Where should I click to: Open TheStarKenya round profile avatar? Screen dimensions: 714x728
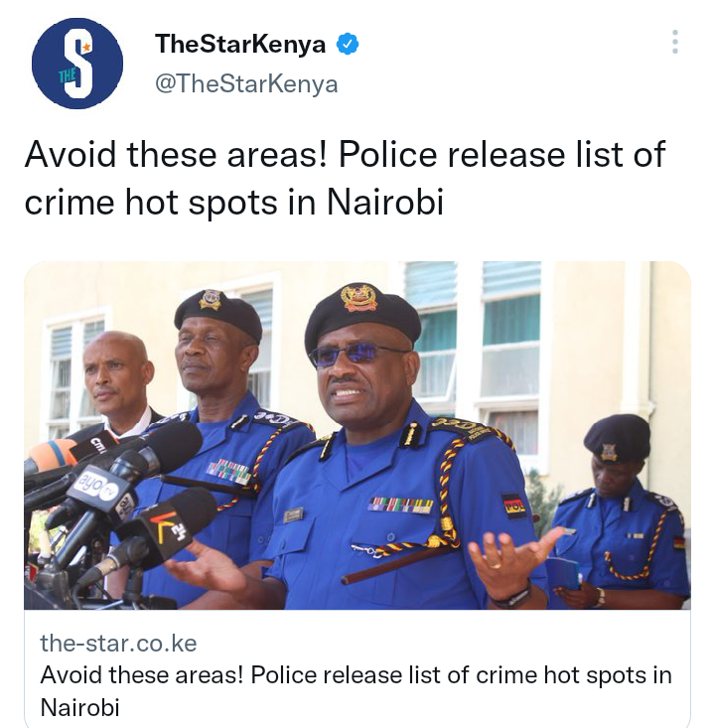77,64
